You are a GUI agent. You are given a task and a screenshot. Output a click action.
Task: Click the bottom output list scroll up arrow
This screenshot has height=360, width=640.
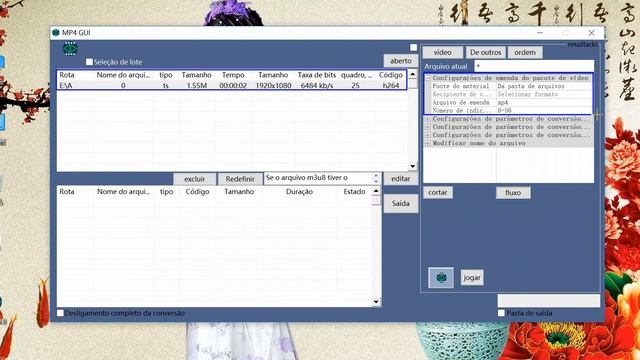376,191
